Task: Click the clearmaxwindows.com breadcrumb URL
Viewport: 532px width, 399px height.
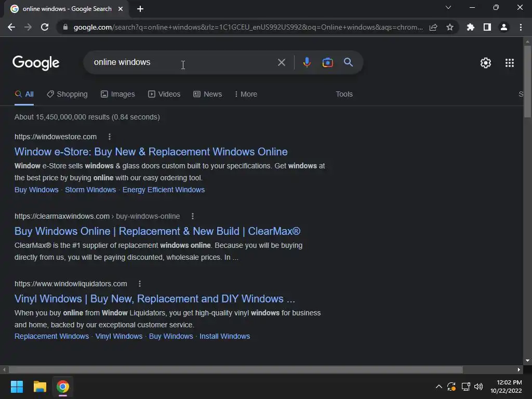Action: click(97, 216)
